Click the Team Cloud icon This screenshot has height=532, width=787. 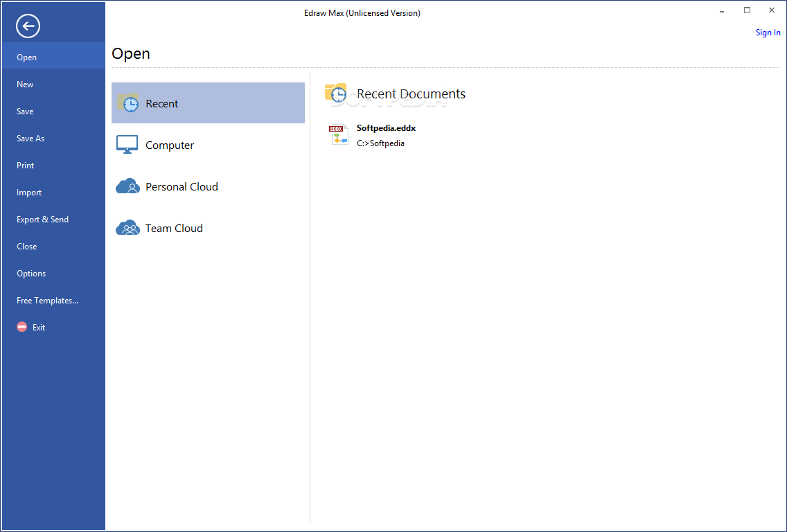coord(127,228)
